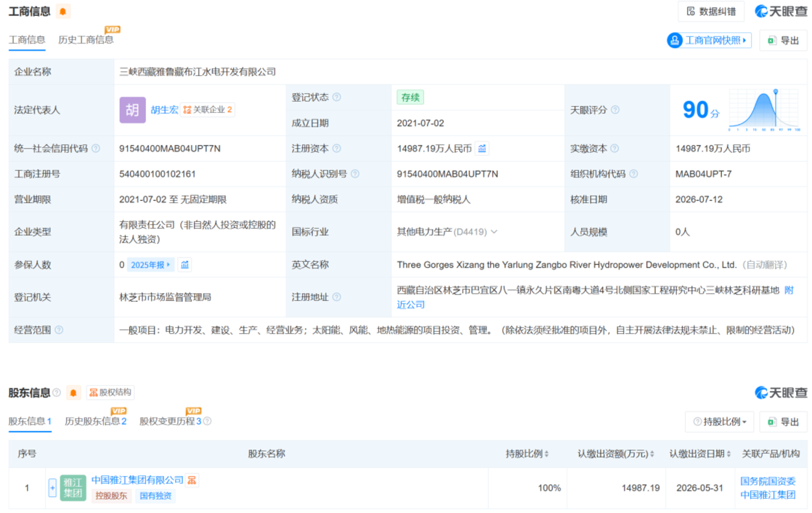Image resolution: width=812 pixels, height=513 pixels.
Task: Click the organization code MAB04UPT-7
Action: 704,174
